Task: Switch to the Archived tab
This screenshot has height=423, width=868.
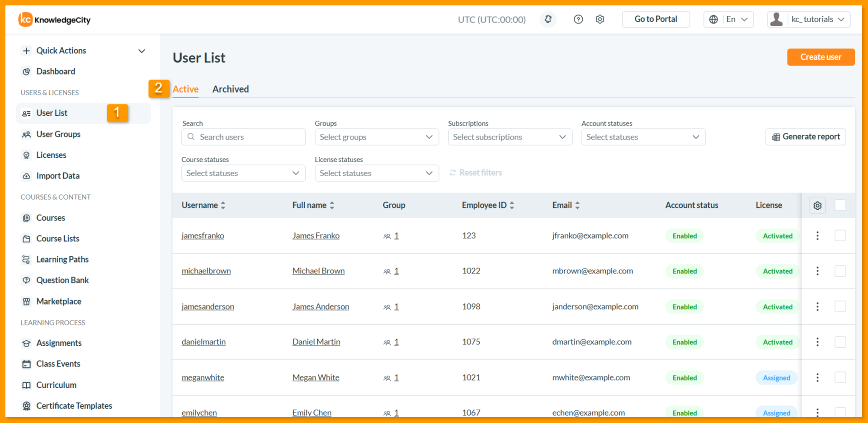Action: coord(231,89)
